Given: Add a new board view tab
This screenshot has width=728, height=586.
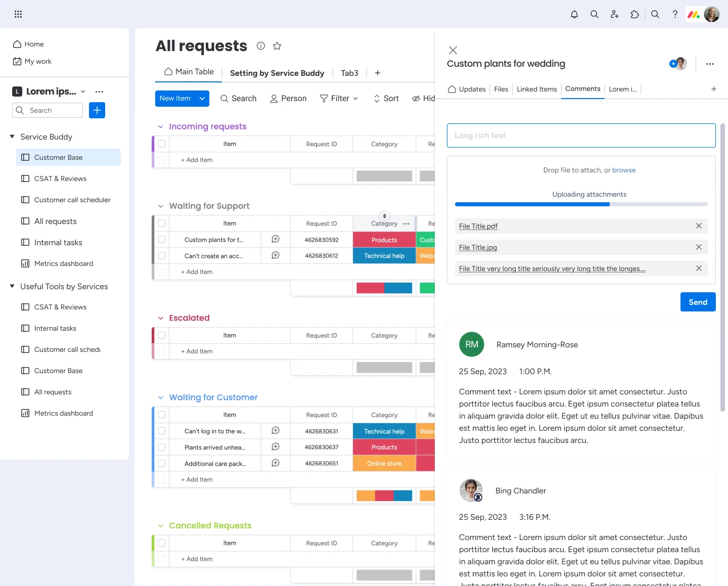Looking at the screenshot, I should (378, 73).
